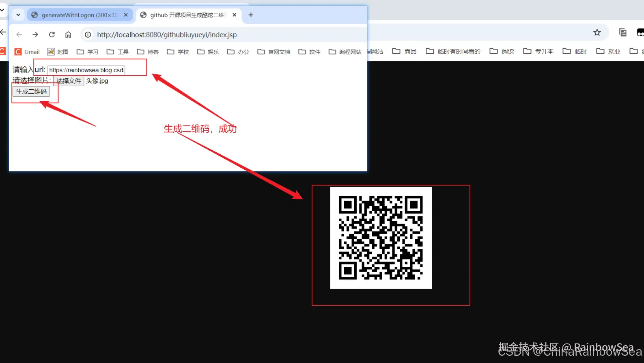This screenshot has width=644, height=363.
Task: Open the 商品 folder in back window
Action: click(405, 51)
